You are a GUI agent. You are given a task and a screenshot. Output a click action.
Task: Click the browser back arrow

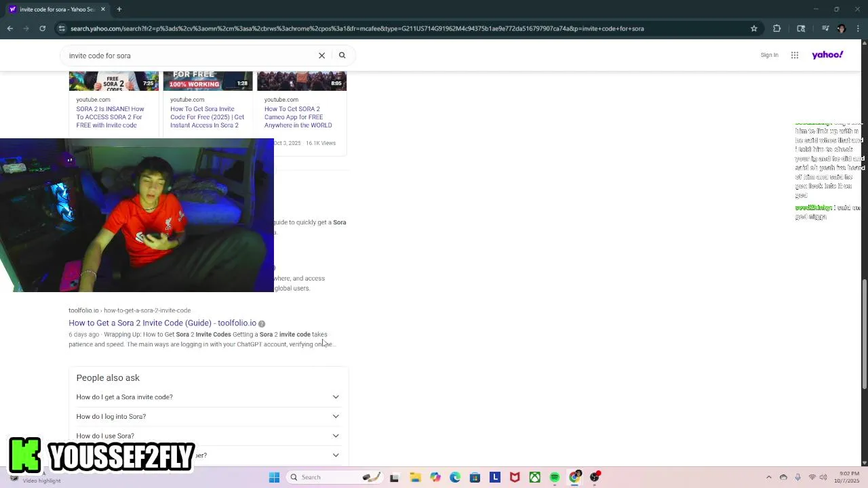(9, 28)
